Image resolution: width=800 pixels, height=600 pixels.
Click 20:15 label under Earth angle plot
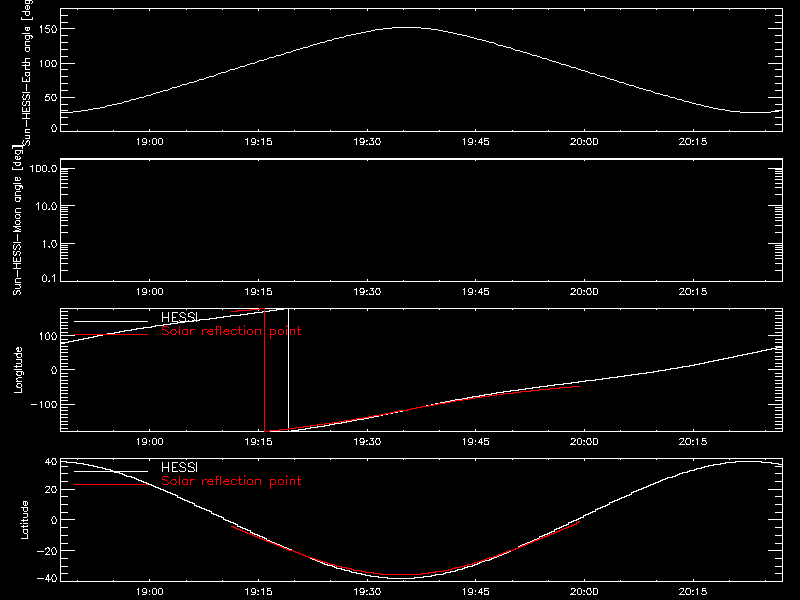692,142
